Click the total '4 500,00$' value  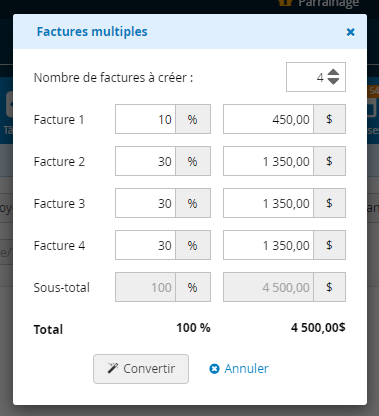(x=318, y=328)
